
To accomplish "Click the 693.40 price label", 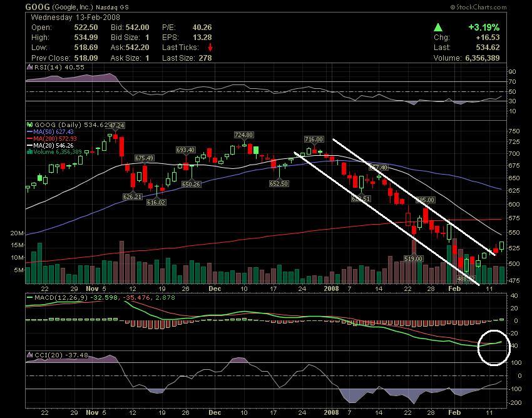I will coord(186,150).
